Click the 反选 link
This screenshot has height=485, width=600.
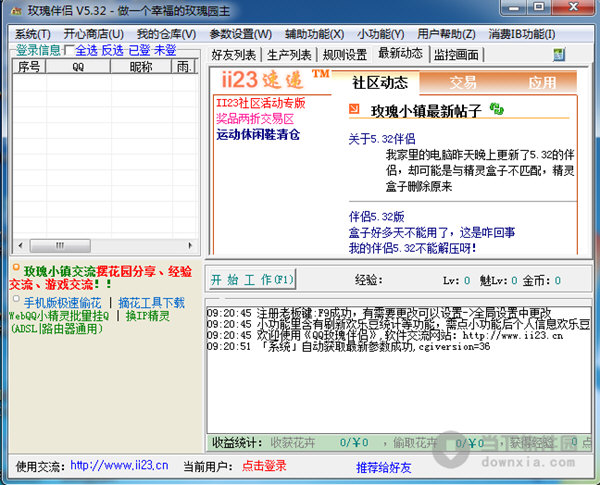[x=112, y=50]
